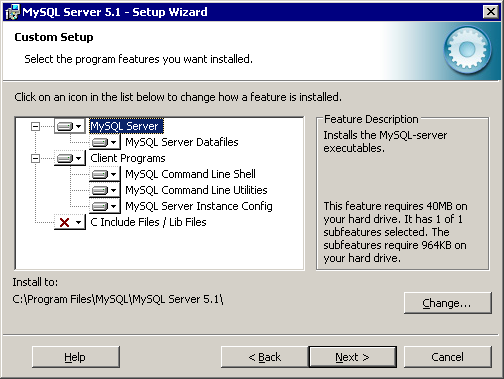Collapse the MySQL Server tree node
Screen dimensions: 504x379
(x=35, y=126)
